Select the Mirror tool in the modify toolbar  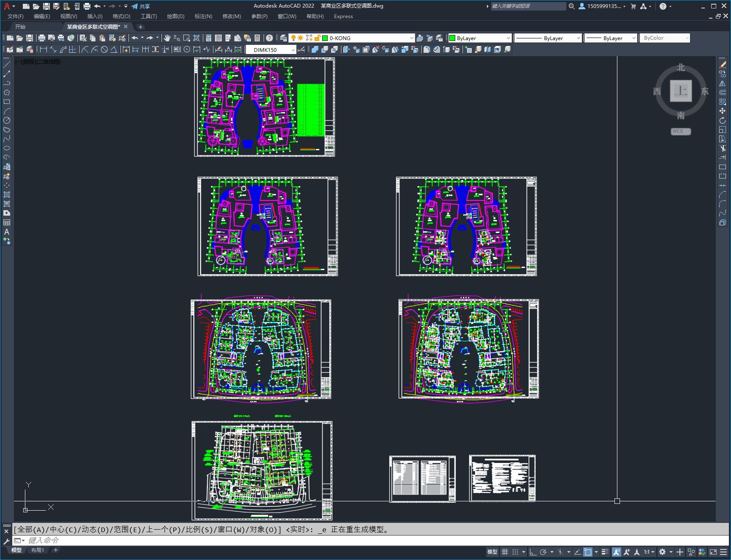click(723, 83)
